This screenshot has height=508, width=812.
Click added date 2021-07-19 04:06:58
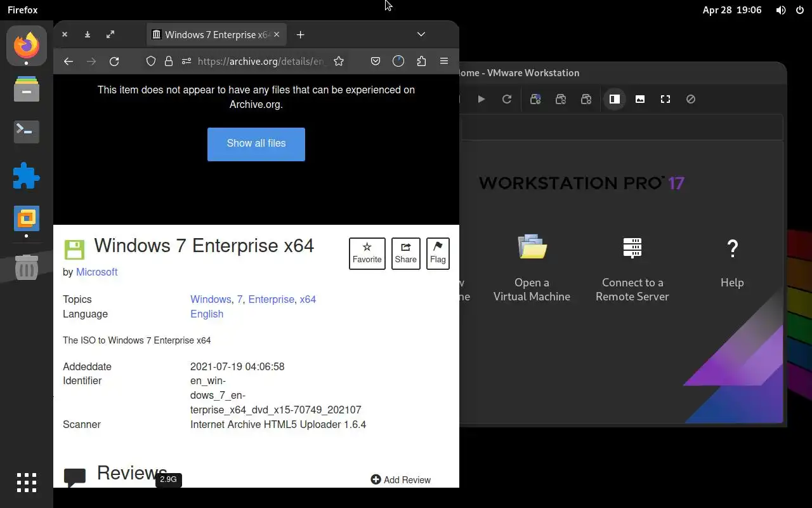pos(237,366)
